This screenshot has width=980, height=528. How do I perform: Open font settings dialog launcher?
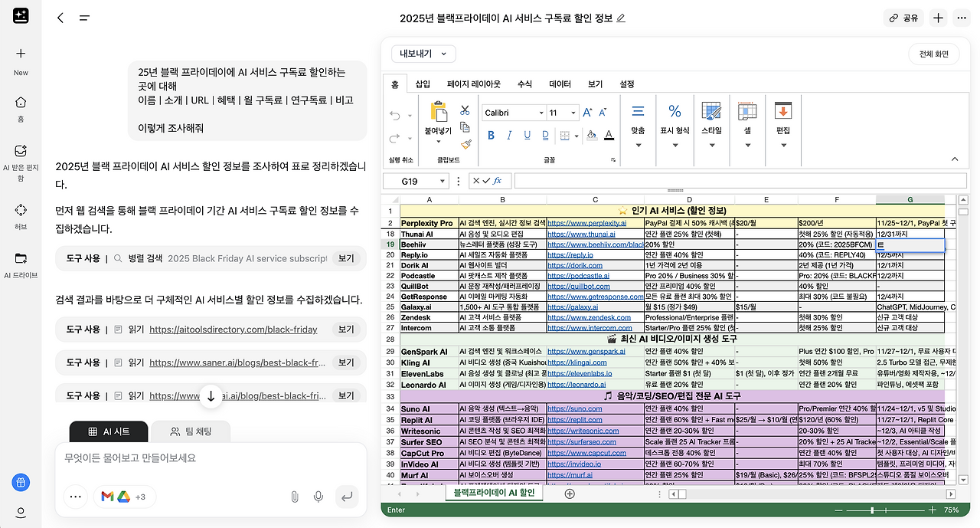pos(613,160)
